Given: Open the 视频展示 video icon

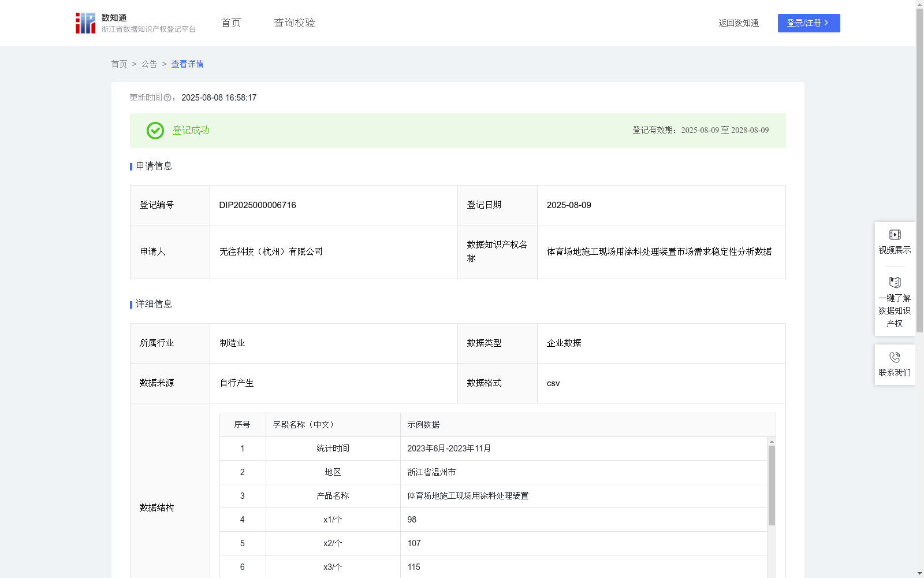Looking at the screenshot, I should [895, 235].
